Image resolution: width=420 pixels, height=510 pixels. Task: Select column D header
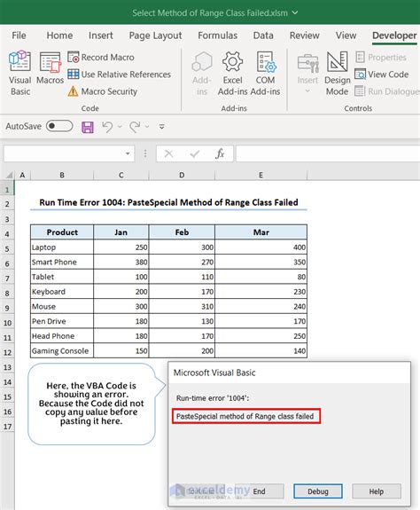[x=182, y=175]
